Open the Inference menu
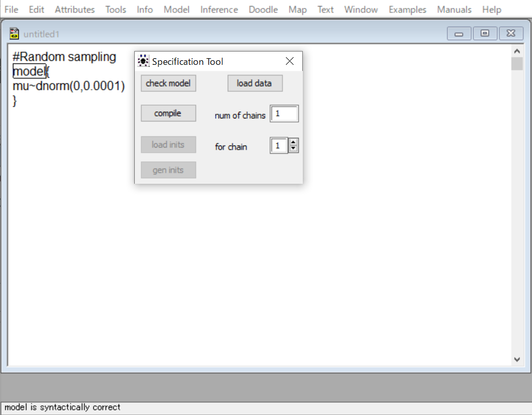Image resolution: width=532 pixels, height=415 pixels. [x=219, y=10]
